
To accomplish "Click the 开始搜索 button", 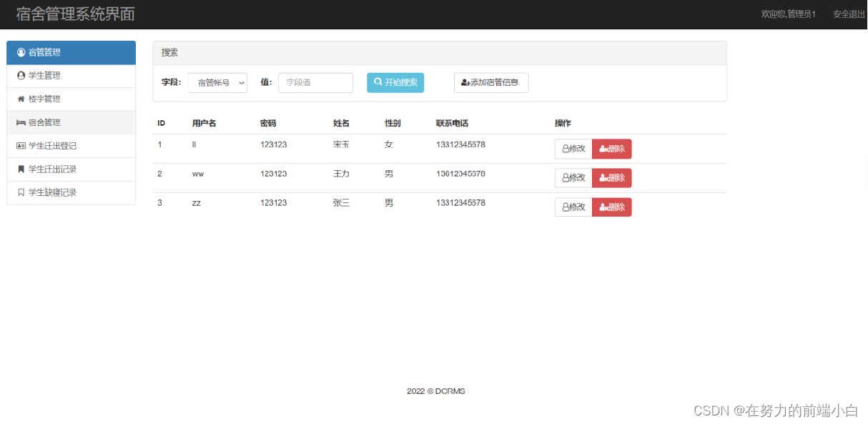I will (x=395, y=83).
